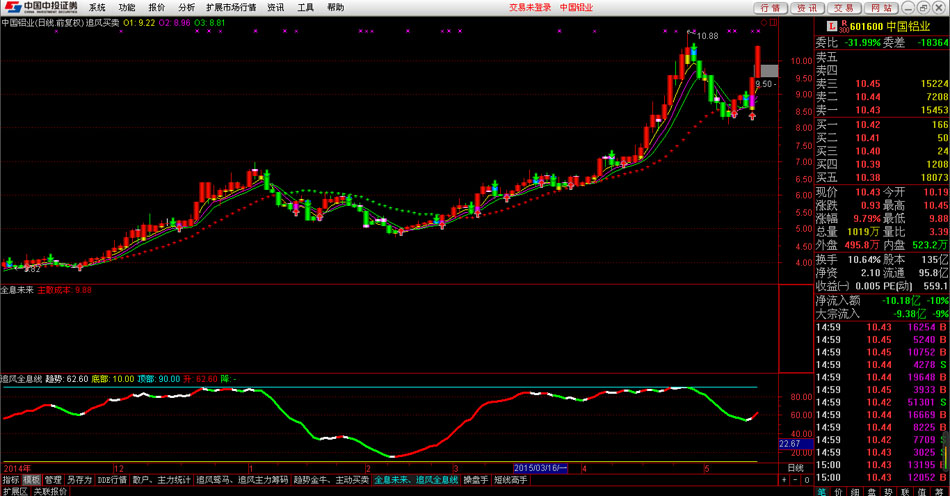Click the red diamond icon above chart
The height and width of the screenshot is (496, 950).
[x=764, y=23]
